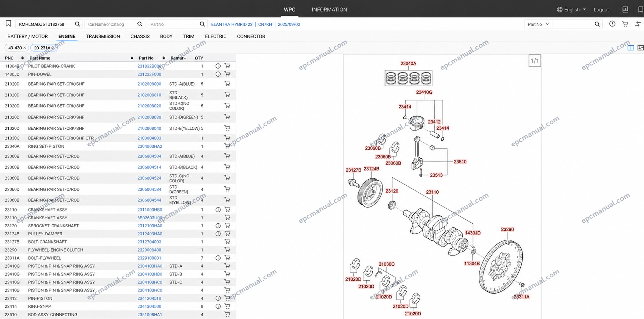Select the CRANKSHAFT ASSY 2311003HB0 row name
This screenshot has height=319, width=644.
48,210
